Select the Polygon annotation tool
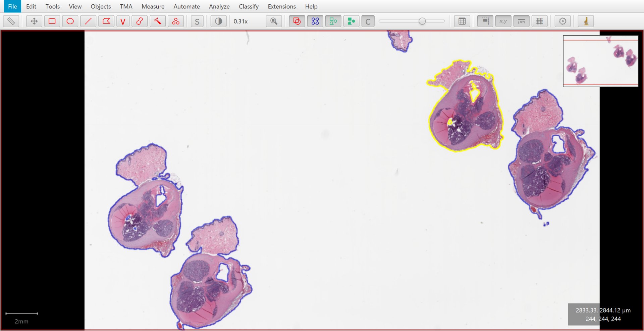This screenshot has height=331, width=644. 106,21
